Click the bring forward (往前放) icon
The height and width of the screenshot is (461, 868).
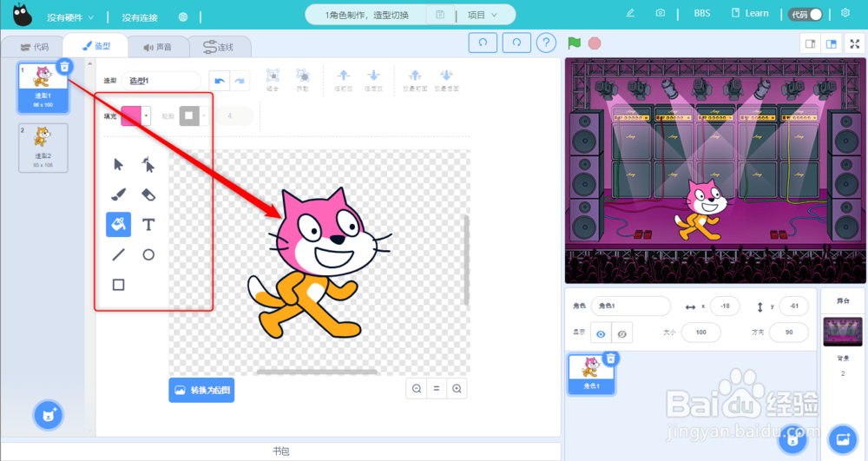pos(343,80)
